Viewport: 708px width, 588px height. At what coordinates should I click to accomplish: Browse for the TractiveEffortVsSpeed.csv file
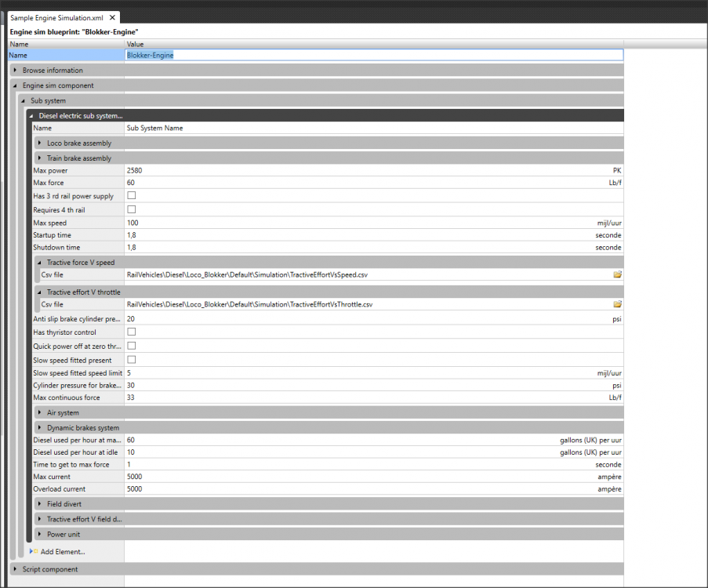(617, 275)
